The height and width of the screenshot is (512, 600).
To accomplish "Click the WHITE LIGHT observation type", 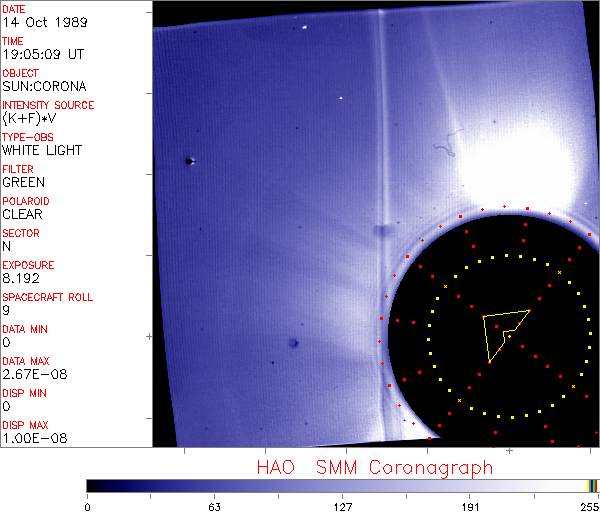I will coord(42,150).
